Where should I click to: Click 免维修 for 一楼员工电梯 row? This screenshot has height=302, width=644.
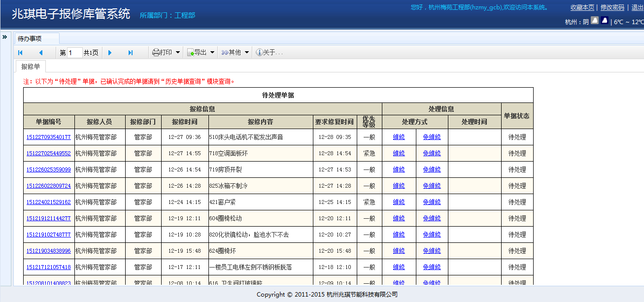tap(432, 268)
